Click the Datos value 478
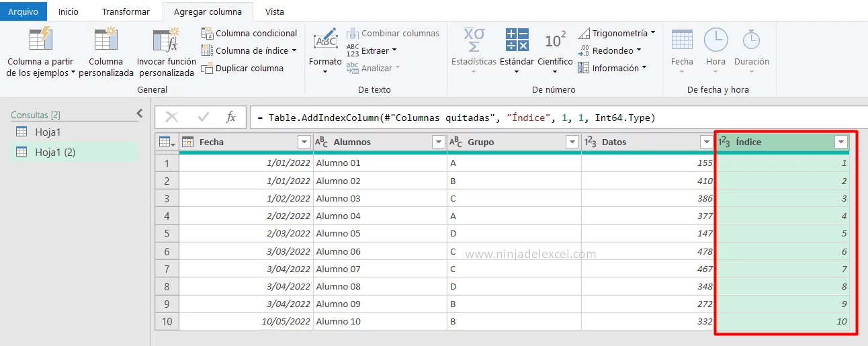This screenshot has width=868, height=346. point(648,251)
